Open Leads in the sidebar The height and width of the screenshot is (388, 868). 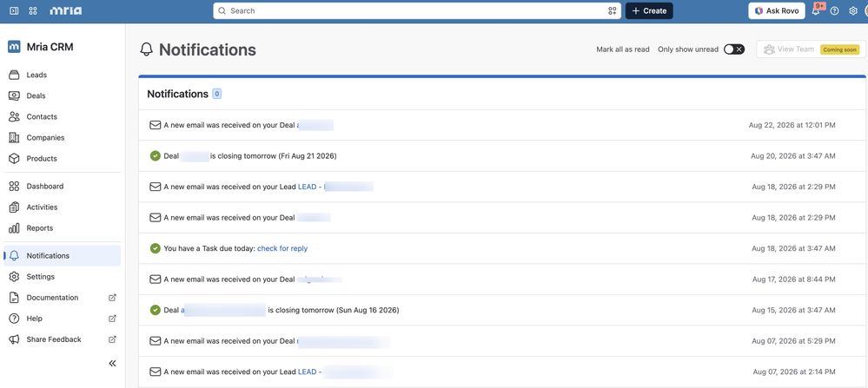click(62, 75)
